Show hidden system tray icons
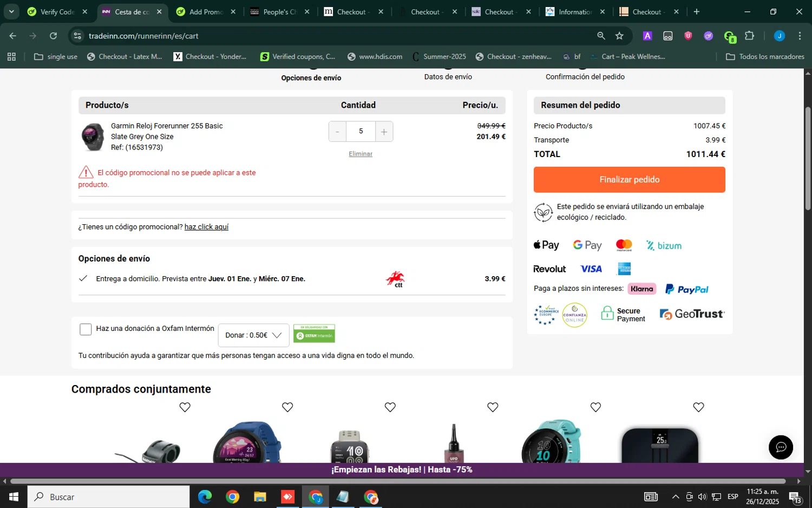The width and height of the screenshot is (812, 508). click(676, 497)
